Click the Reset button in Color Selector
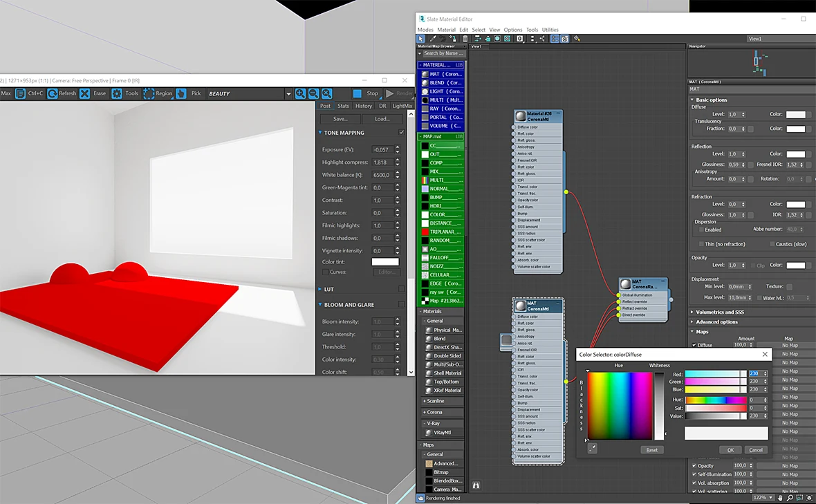 tap(651, 450)
